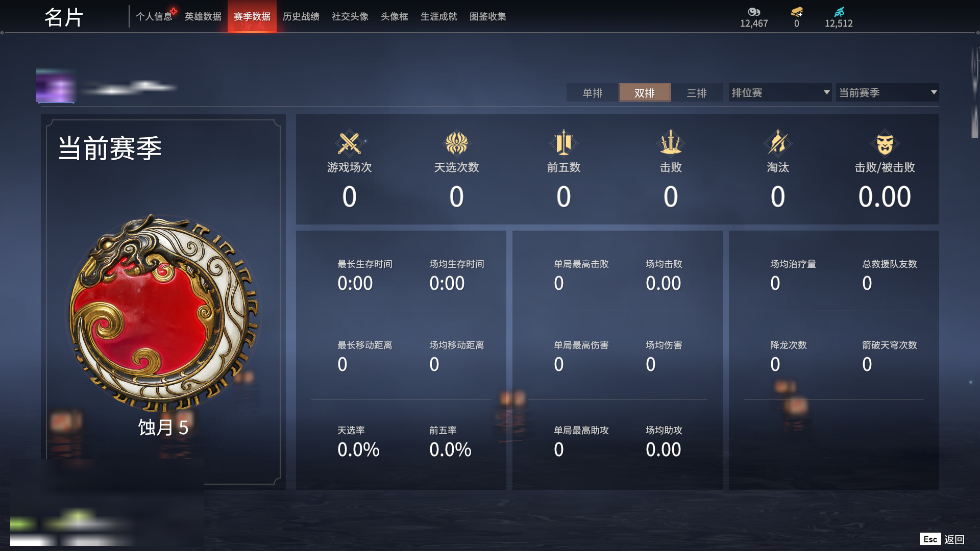Select the 双排 duo mode toggle
Viewport: 980px width, 551px height.
point(645,93)
